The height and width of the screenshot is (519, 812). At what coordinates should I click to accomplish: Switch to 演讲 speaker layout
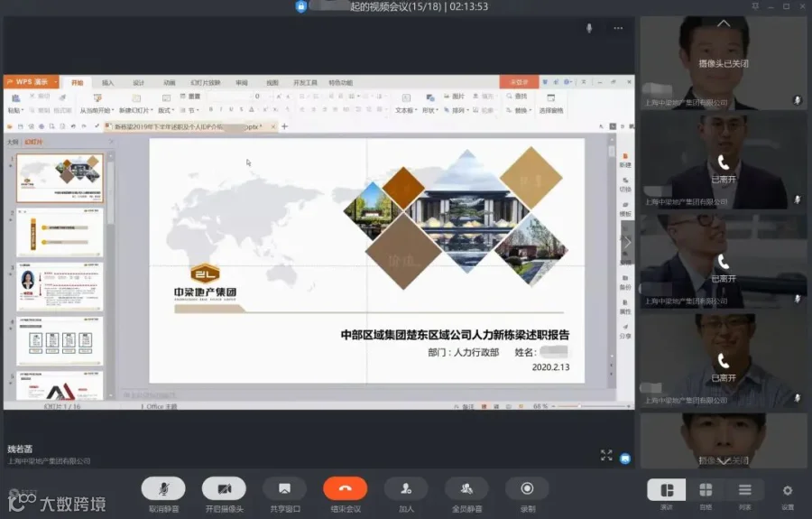point(667,490)
